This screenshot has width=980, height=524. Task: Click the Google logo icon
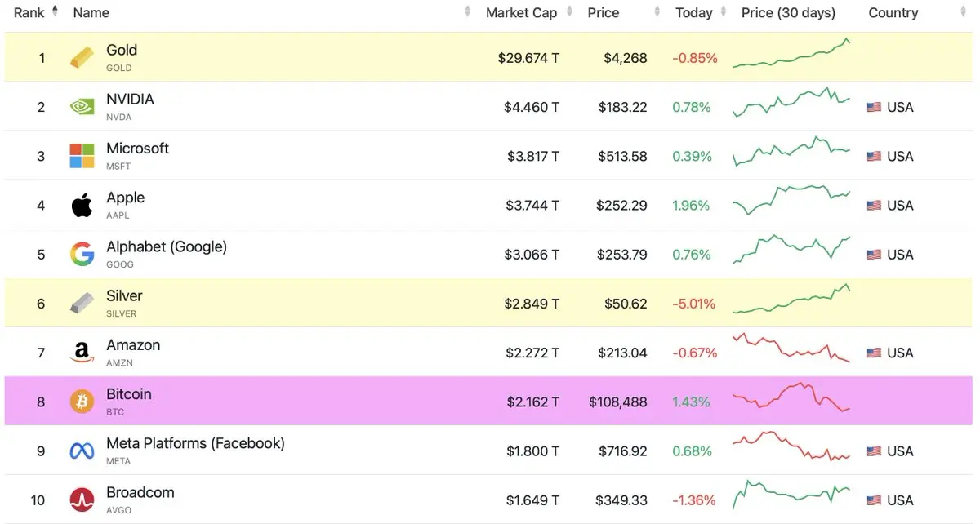(x=82, y=255)
